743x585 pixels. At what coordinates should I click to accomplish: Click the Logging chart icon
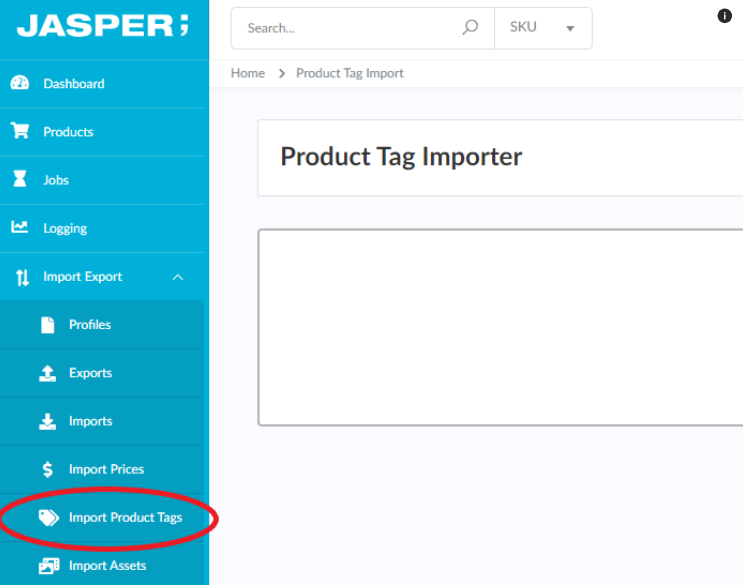[20, 228]
